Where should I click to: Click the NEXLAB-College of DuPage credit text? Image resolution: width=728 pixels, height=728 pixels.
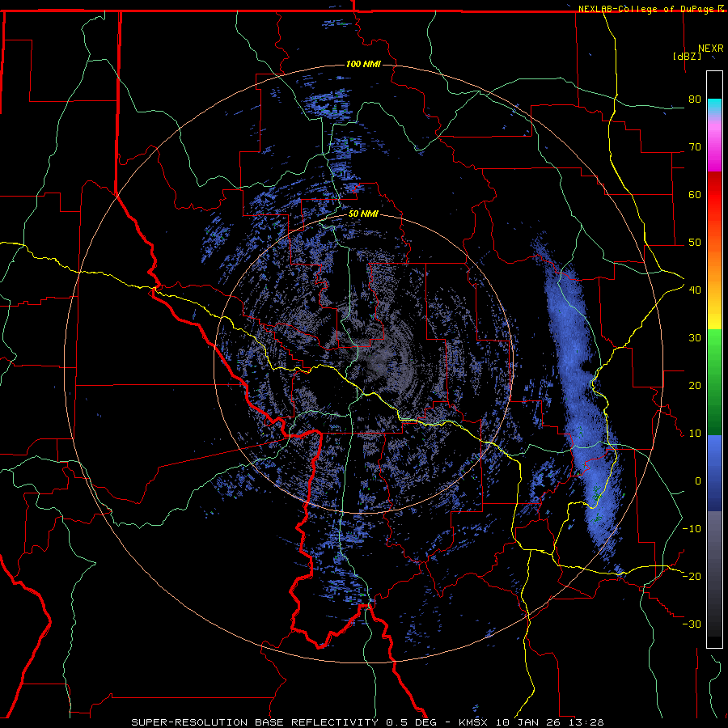pos(645,9)
